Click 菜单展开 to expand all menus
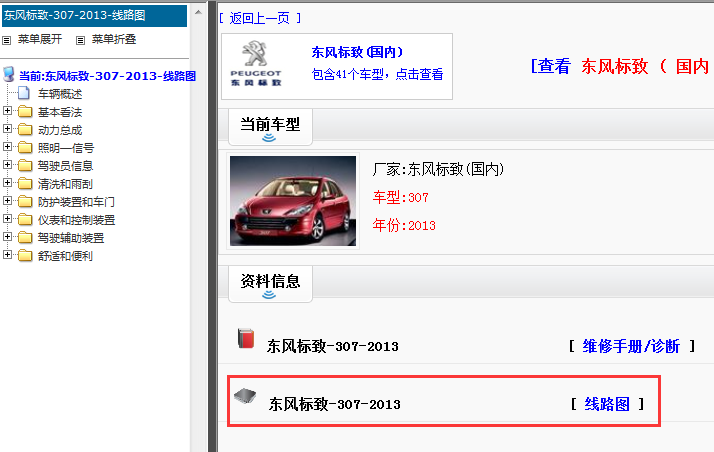714x452 pixels. tap(40, 40)
